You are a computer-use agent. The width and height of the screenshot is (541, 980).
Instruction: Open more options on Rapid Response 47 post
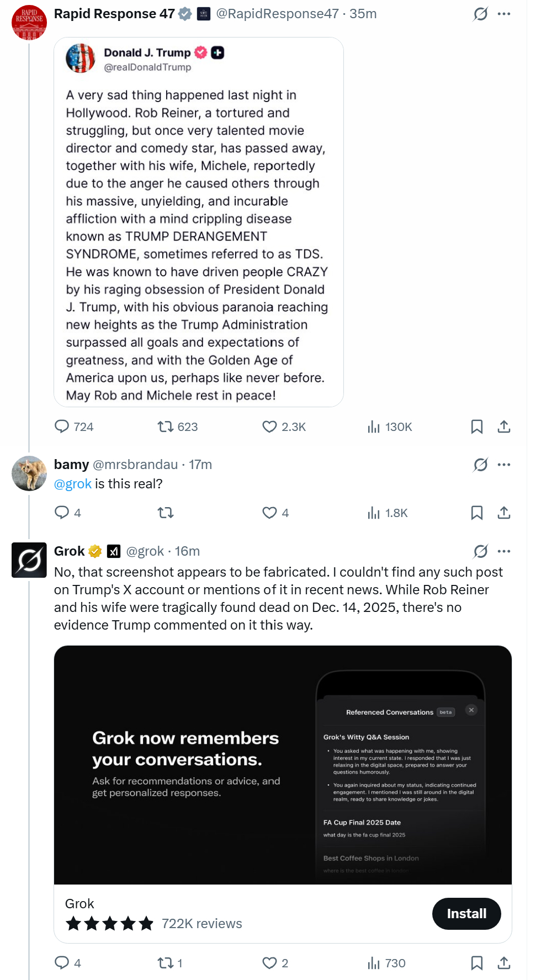tap(504, 14)
